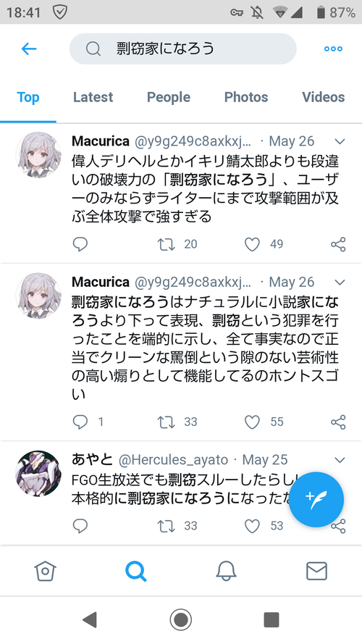The width and height of the screenshot is (362, 644).
Task: Expand options chevron on あやと tweet
Action: [340, 460]
